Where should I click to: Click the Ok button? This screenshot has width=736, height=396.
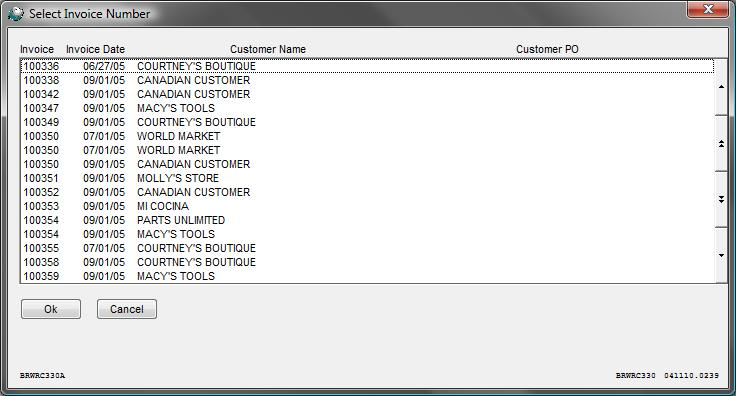click(x=51, y=309)
